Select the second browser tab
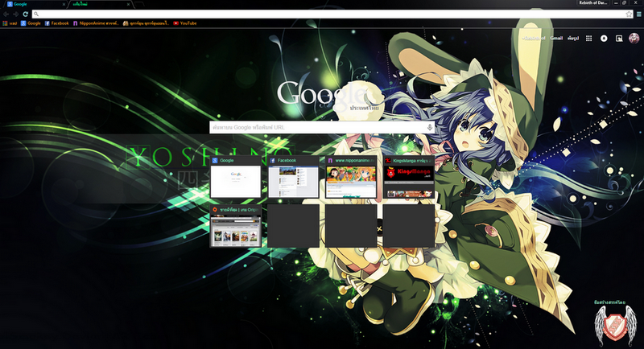This screenshot has width=644, height=349. tap(100, 4)
